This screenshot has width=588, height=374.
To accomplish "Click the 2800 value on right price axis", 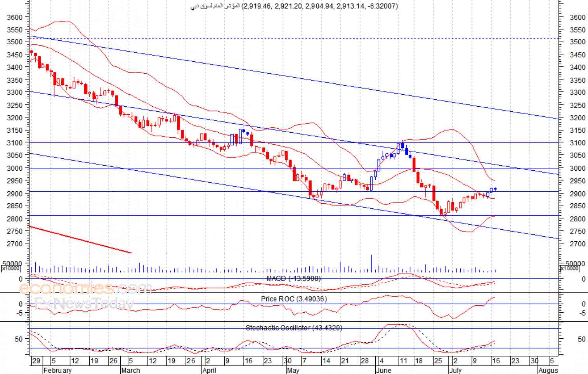I will coord(578,219).
